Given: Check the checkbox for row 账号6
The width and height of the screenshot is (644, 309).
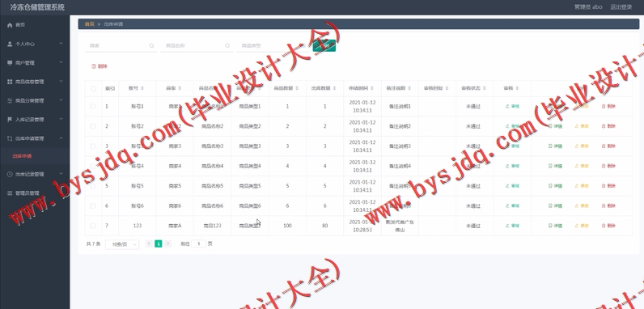Looking at the screenshot, I should click(93, 205).
